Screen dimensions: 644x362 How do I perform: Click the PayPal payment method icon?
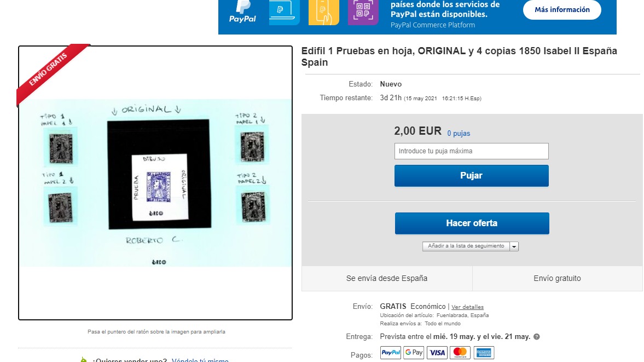tap(390, 353)
